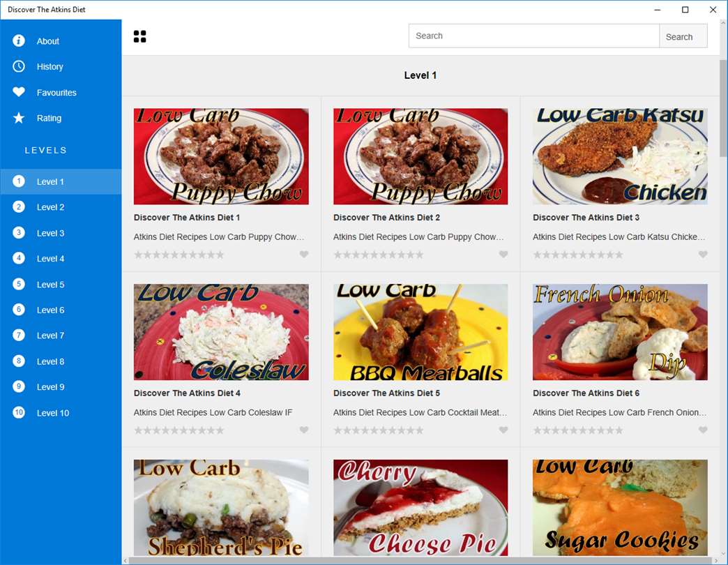728x565 pixels.
Task: Select the Level 6 number icon
Action: point(19,310)
